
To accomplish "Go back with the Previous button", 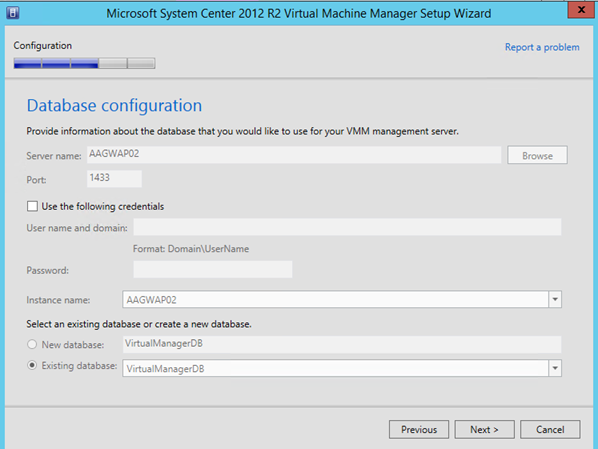I will coord(419,430).
